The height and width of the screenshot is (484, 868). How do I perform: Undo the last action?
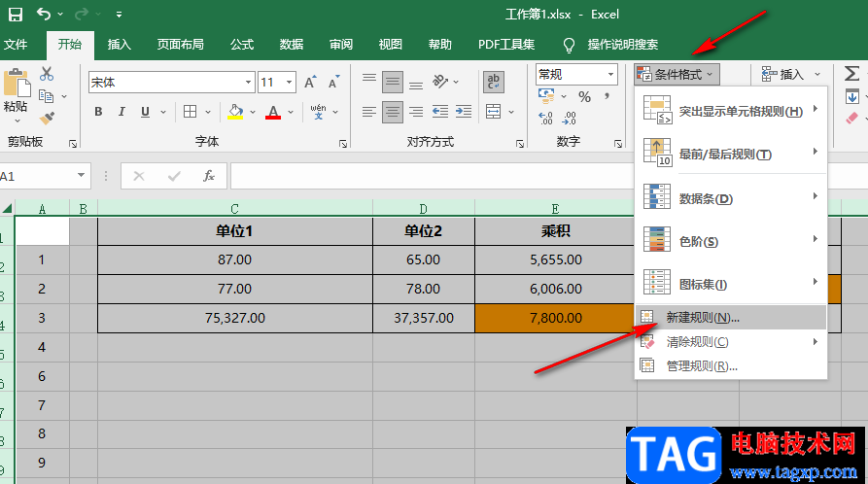point(44,14)
